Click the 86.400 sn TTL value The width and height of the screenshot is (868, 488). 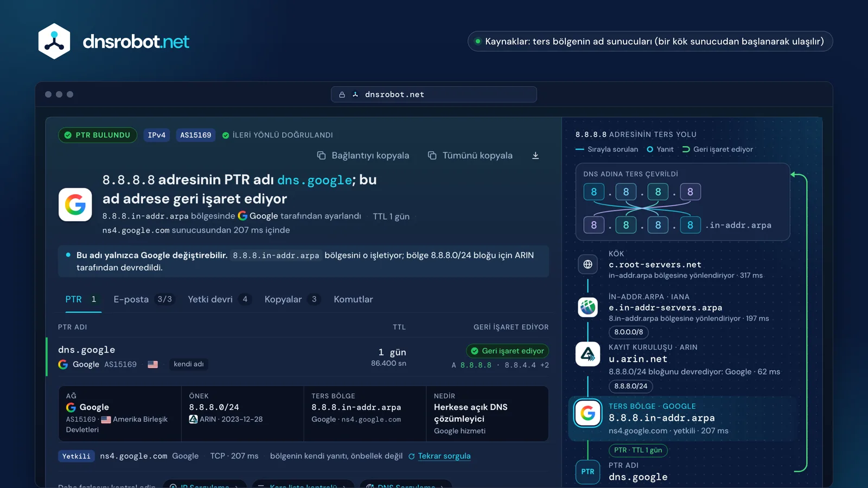388,363
